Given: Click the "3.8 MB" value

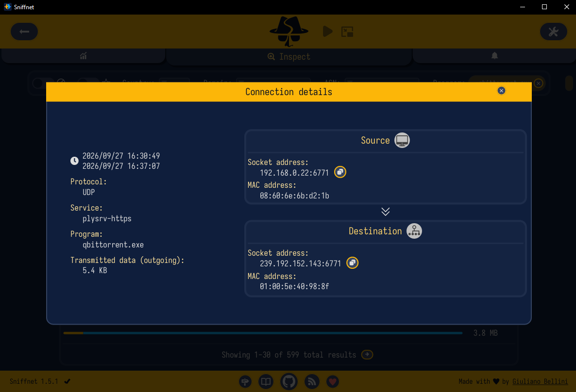Looking at the screenshot, I should click(x=486, y=333).
